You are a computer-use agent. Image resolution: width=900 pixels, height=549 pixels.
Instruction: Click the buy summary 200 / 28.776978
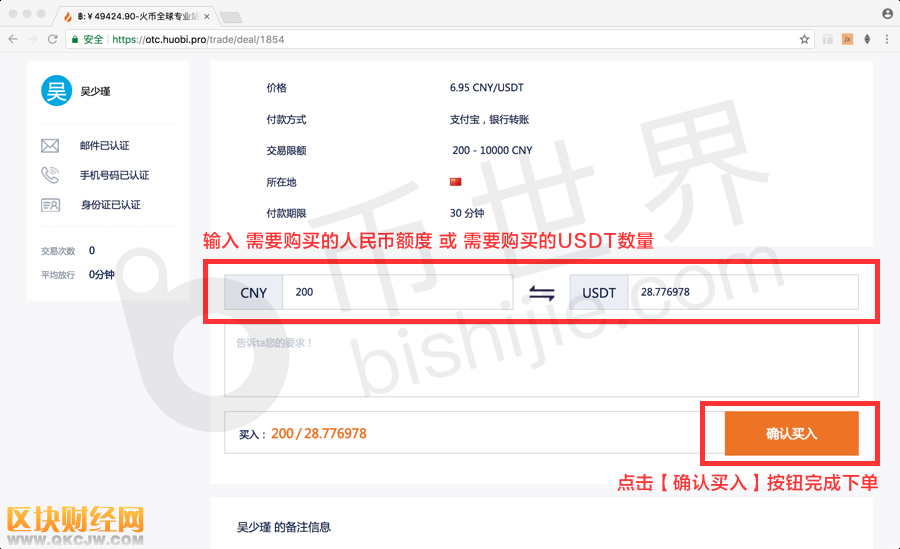[x=319, y=434]
